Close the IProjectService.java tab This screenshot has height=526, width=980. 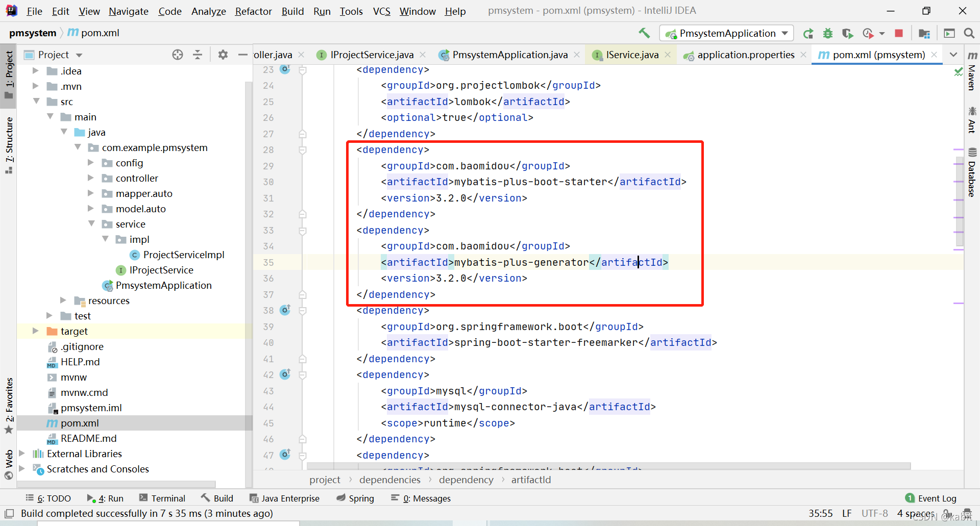coord(423,55)
